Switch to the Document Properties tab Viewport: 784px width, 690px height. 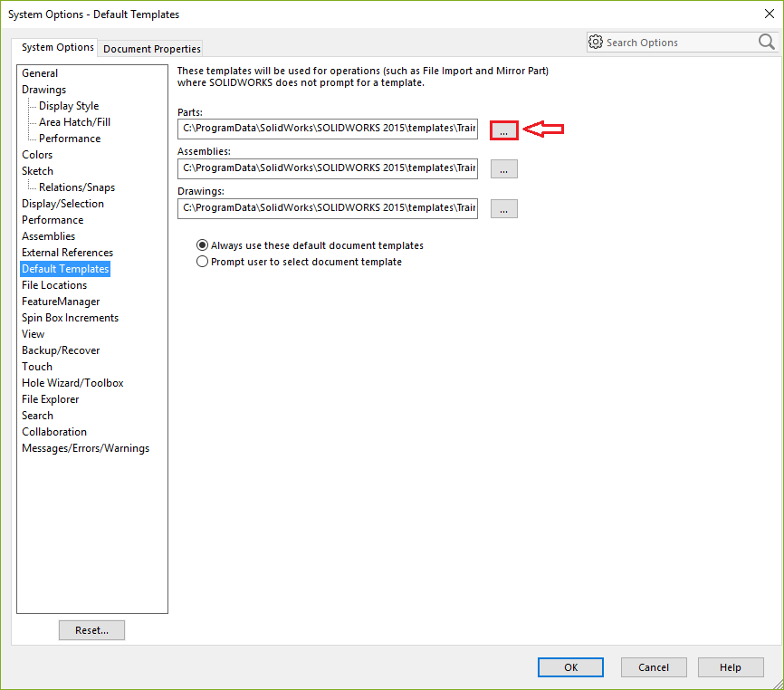point(151,49)
